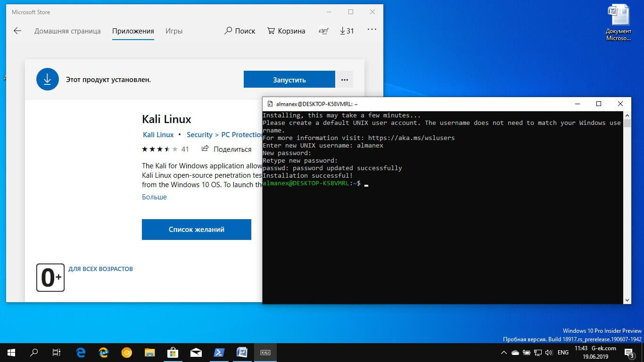Click the 0+ age rating badge
This screenshot has height=362, width=644.
tap(50, 278)
